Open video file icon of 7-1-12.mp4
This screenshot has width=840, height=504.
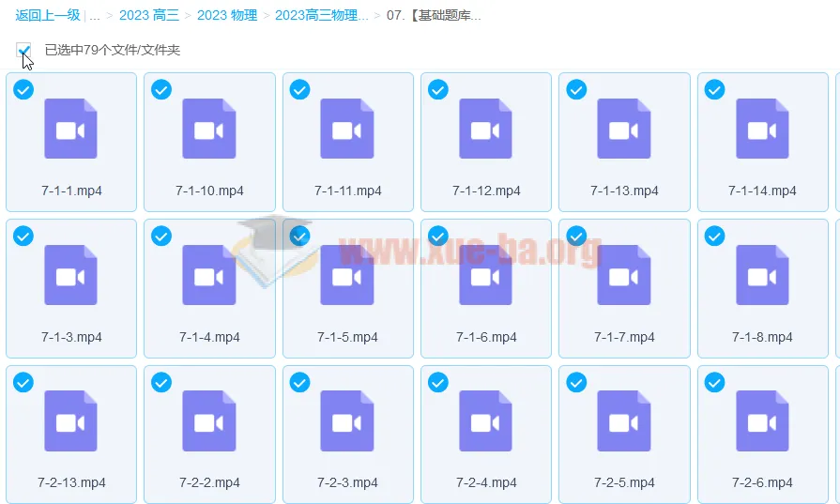pyautogui.click(x=485, y=129)
